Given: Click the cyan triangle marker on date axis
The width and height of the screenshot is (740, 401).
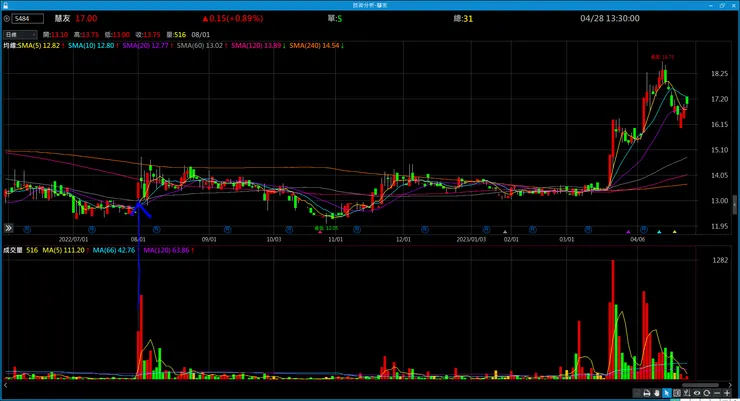Looking at the screenshot, I should pyautogui.click(x=659, y=232).
